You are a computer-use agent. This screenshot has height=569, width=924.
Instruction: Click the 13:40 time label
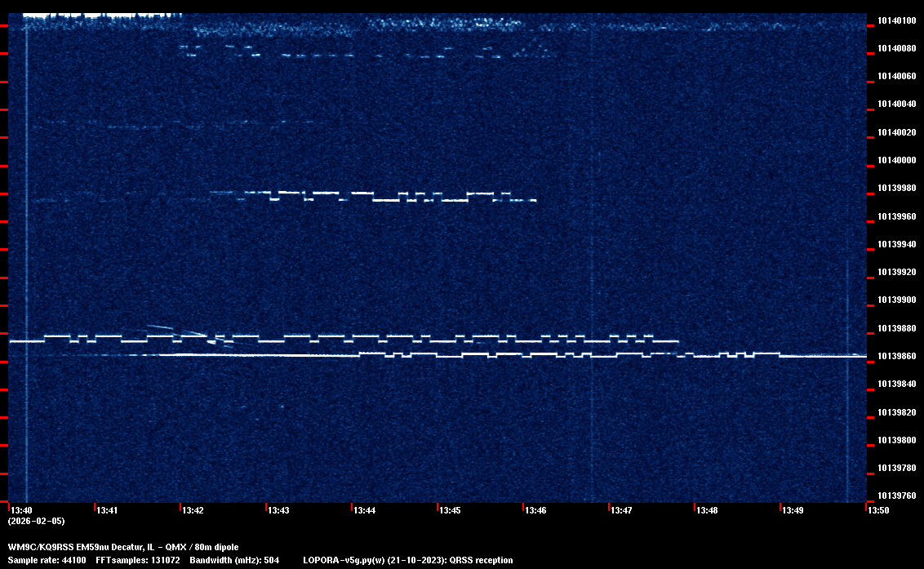(22, 511)
